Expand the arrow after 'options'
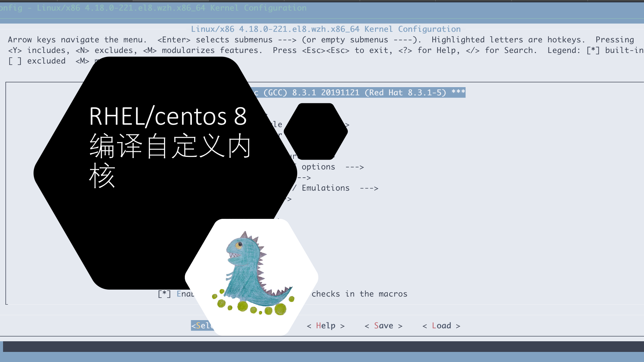Image resolution: width=644 pixels, height=362 pixels. coord(355,167)
